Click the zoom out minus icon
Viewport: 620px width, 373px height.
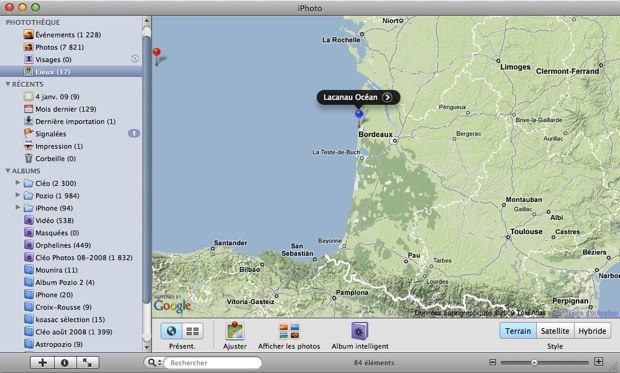pos(492,362)
